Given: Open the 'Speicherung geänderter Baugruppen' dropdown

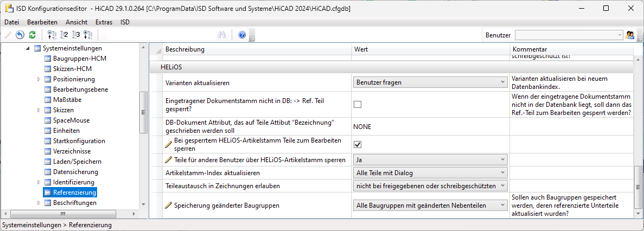Looking at the screenshot, I should tap(430, 205).
